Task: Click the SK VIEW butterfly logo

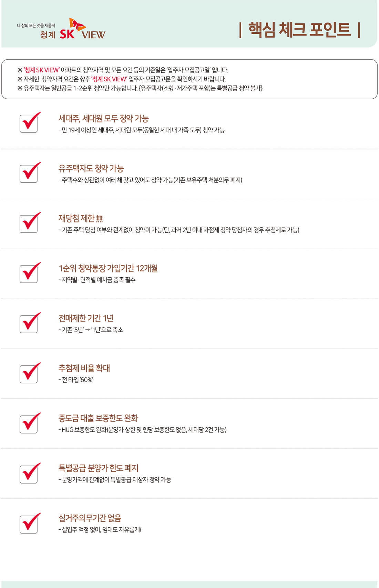Action: point(78,23)
